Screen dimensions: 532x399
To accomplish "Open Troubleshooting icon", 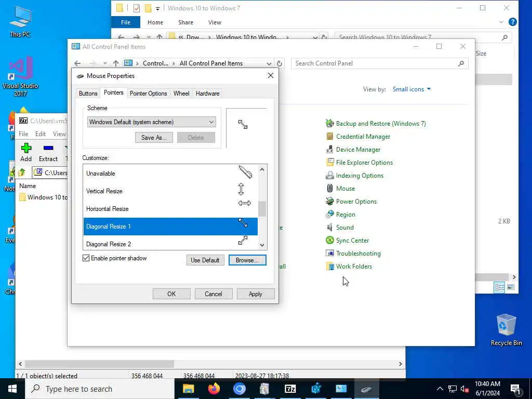I will [329, 253].
